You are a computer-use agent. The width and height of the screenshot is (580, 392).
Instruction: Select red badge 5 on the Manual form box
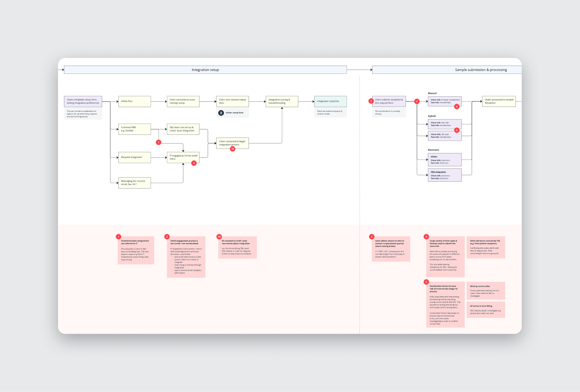(457, 107)
